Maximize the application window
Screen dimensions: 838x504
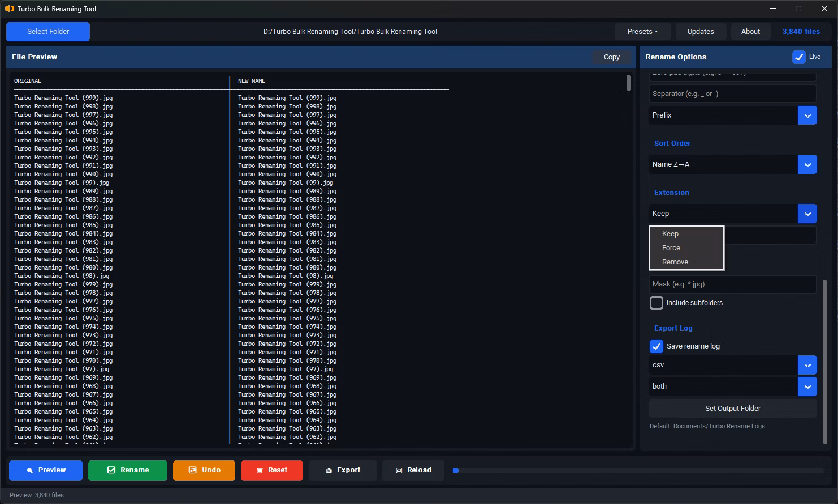tap(798, 8)
